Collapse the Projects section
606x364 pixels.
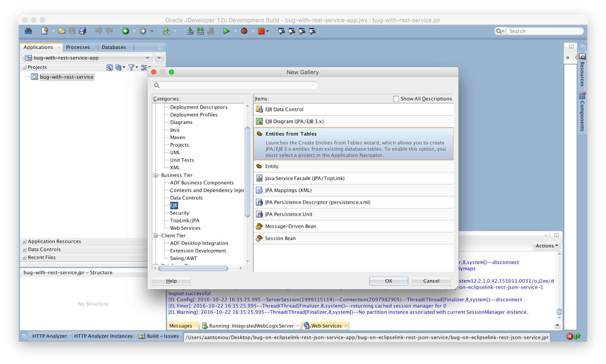click(x=24, y=67)
